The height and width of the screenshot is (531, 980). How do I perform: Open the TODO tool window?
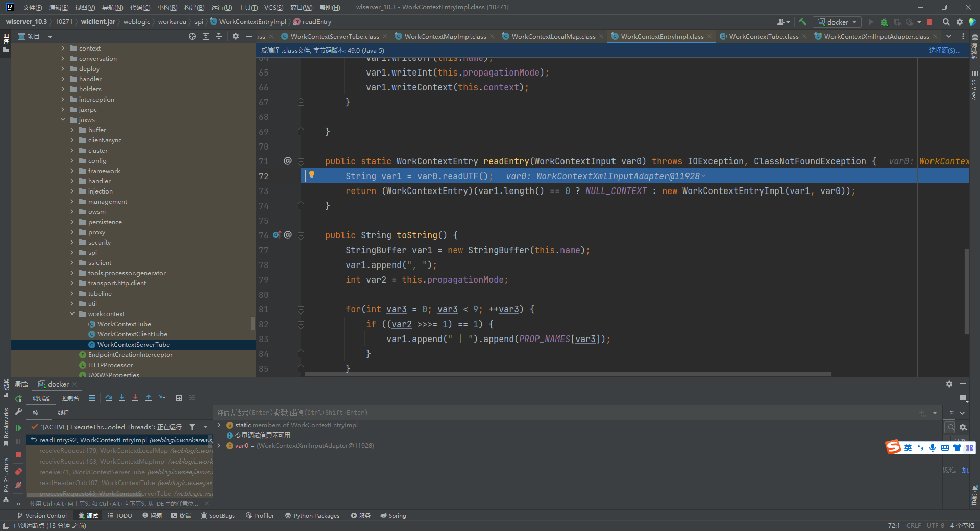[120, 516]
